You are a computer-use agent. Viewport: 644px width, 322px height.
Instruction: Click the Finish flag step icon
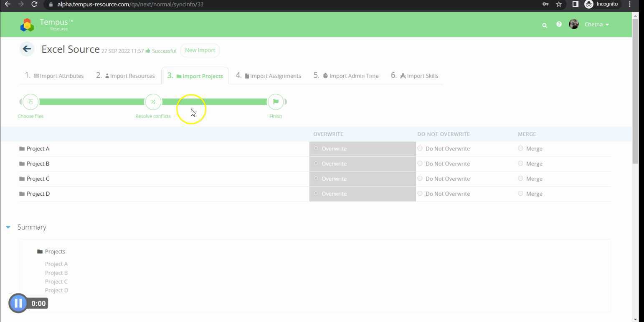click(276, 102)
